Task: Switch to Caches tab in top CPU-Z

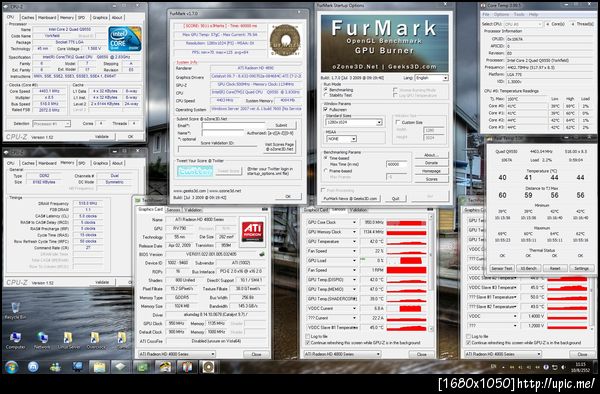Action: [28, 18]
